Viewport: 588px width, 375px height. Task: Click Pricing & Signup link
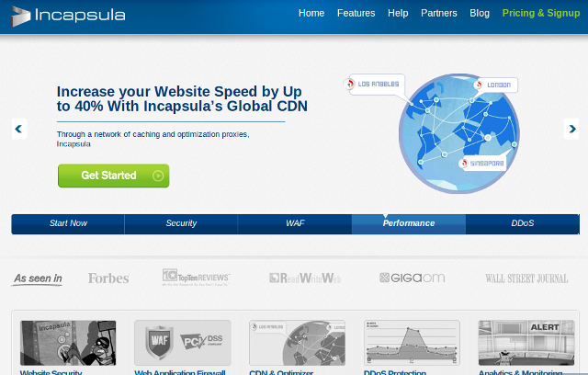coord(541,14)
